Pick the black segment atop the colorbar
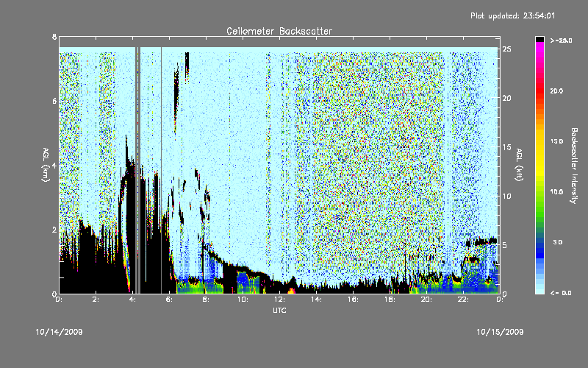The height and width of the screenshot is (368, 588). click(x=540, y=39)
